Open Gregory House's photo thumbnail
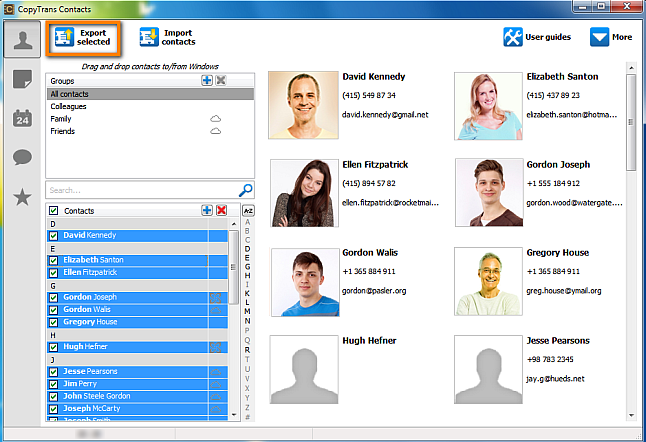Screen dimensions: 646x442 [x=488, y=281]
